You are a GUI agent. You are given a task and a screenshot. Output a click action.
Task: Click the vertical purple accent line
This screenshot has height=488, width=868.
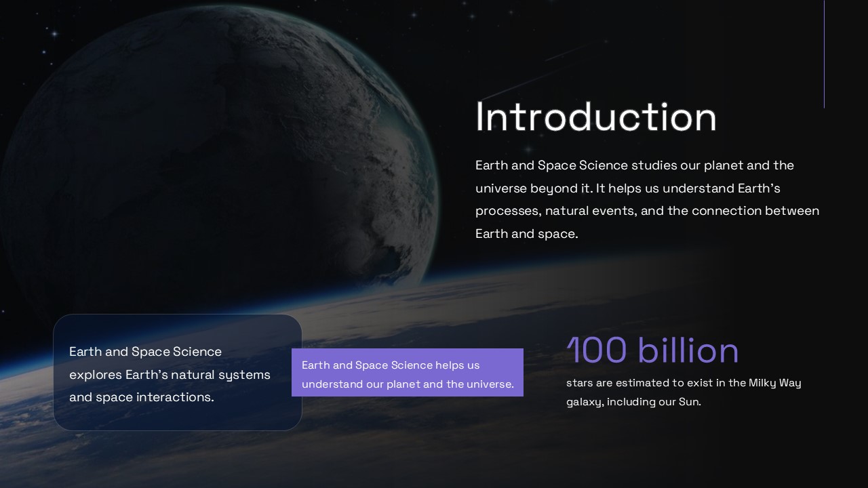coord(824,54)
